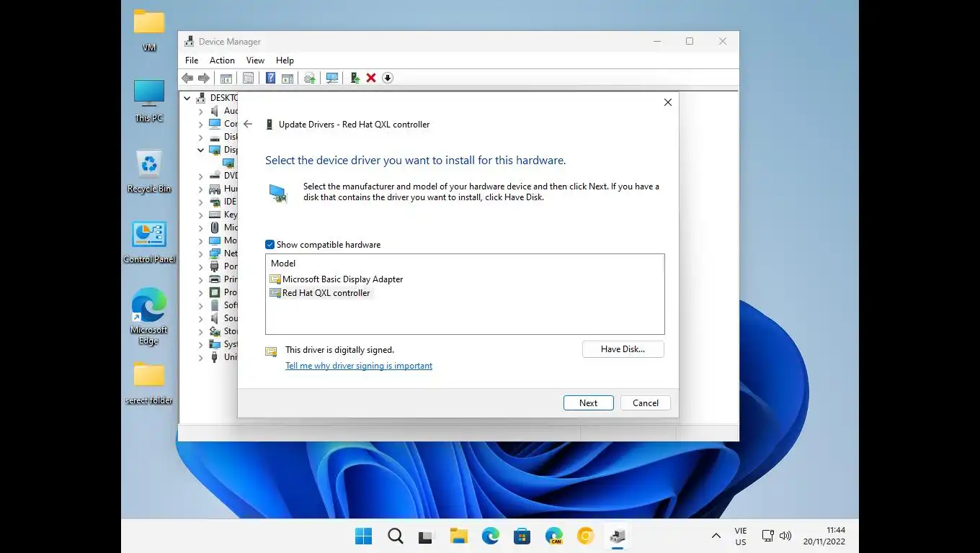Go back using the Update Drivers dialog arrow
The height and width of the screenshot is (553, 980).
(x=248, y=124)
